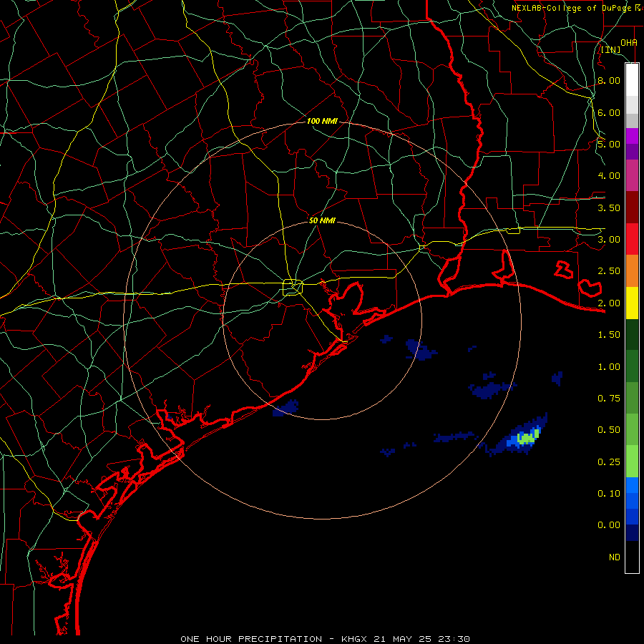Click the 0.25 legend value
Screen dimensions: 644x644
tap(609, 462)
